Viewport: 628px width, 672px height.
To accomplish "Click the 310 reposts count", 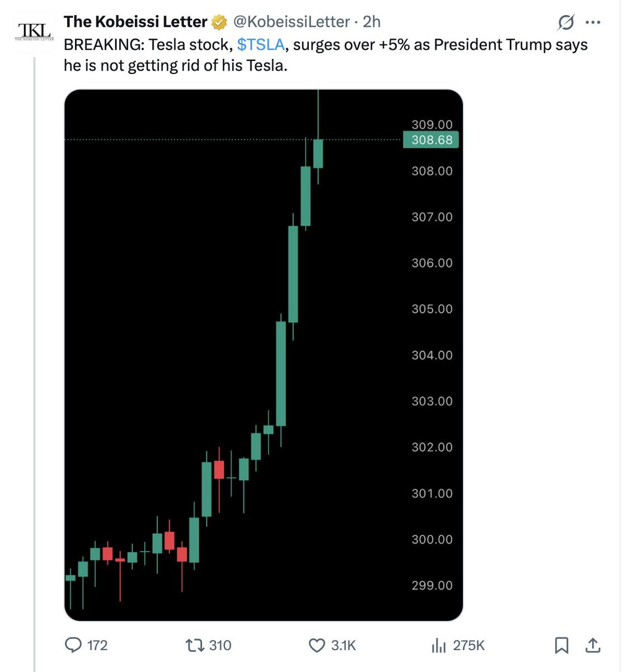I will point(220,645).
